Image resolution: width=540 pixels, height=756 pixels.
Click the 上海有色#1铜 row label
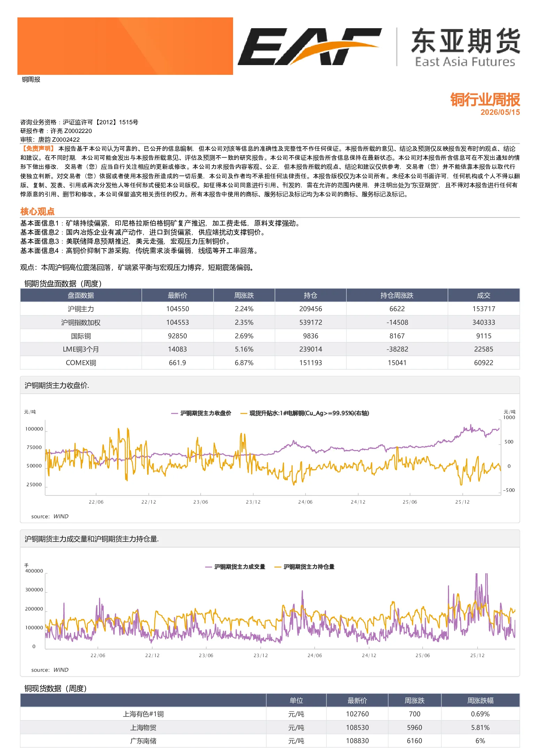tap(143, 714)
